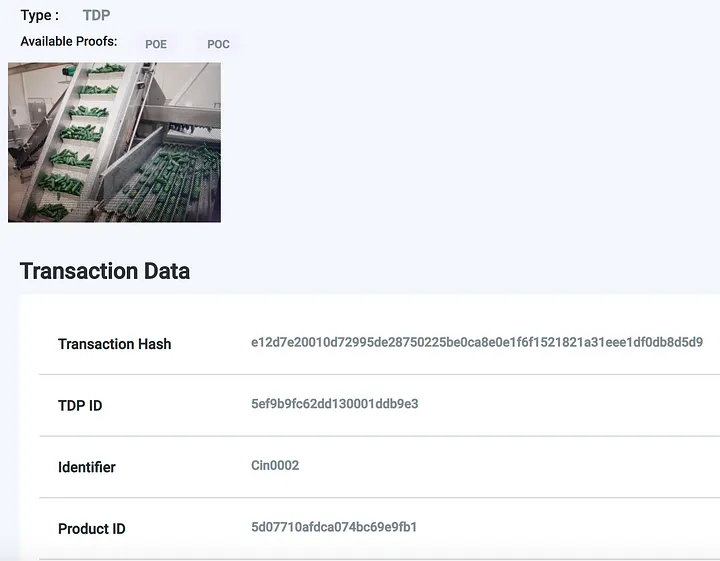This screenshot has width=720, height=561.
Task: Click the 'Type :' label
Action: [39, 15]
